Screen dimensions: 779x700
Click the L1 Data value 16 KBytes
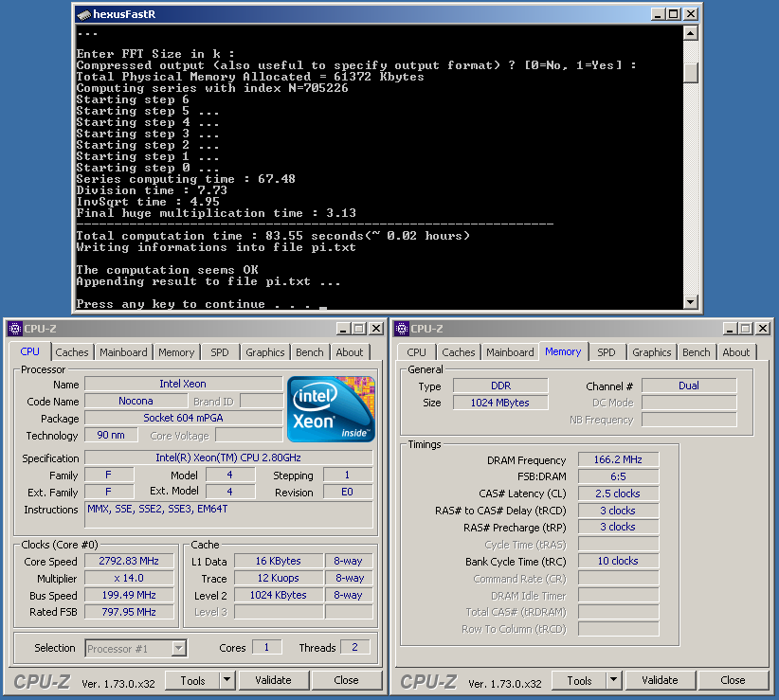coord(279,561)
